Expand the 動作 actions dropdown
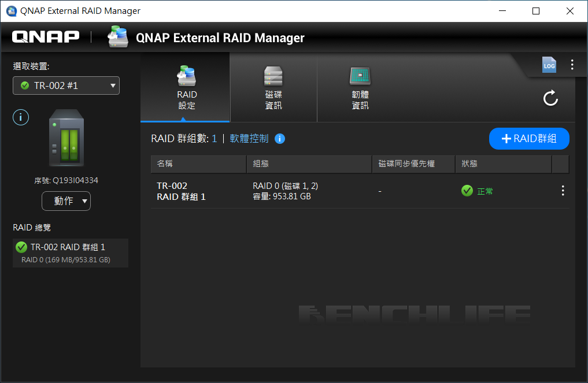The image size is (588, 383). pyautogui.click(x=66, y=201)
